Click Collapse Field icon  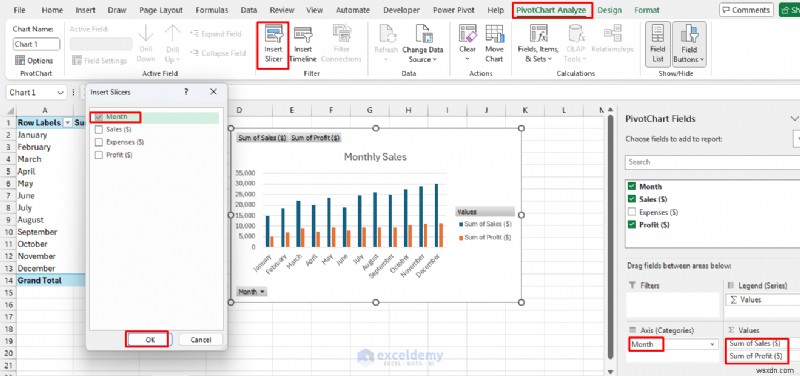(x=194, y=53)
